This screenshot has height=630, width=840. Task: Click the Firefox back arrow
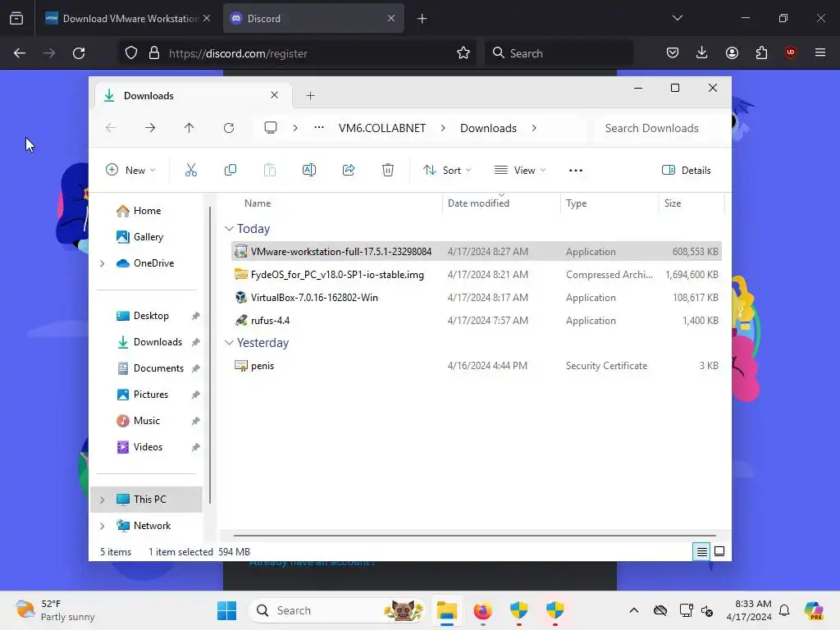20,53
